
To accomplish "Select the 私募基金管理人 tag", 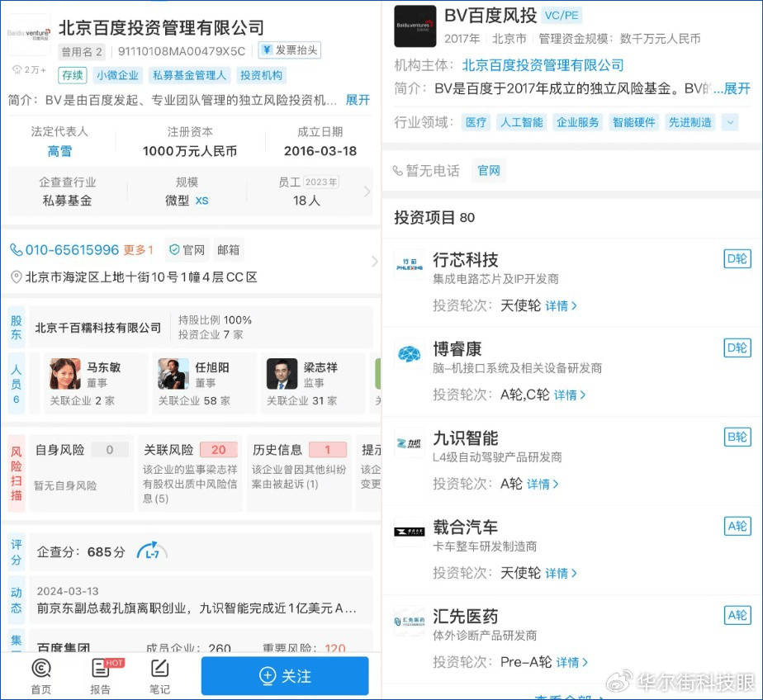I will (189, 75).
